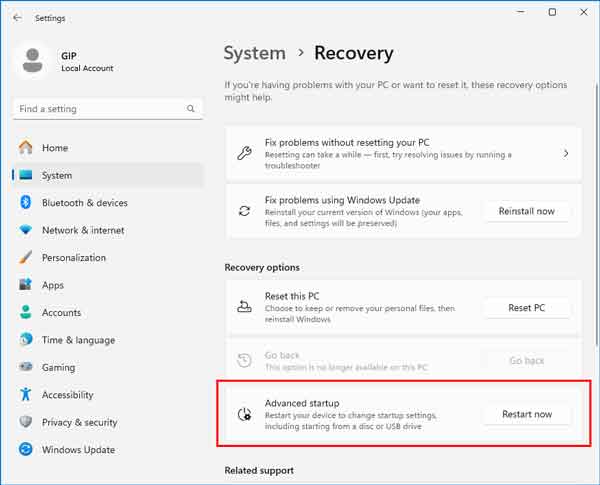Click the Reinstall now button
This screenshot has width=600, height=485.
527,211
